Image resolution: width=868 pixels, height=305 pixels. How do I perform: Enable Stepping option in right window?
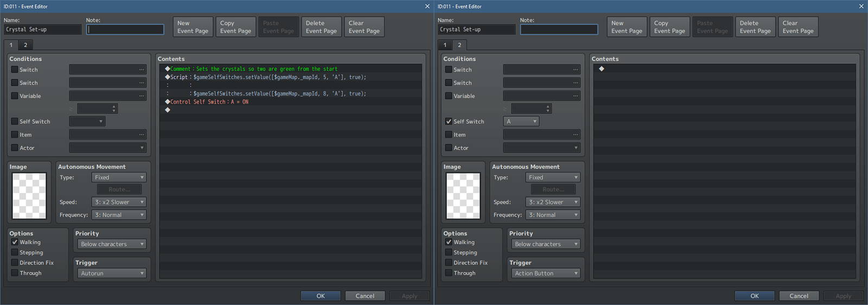(x=449, y=252)
